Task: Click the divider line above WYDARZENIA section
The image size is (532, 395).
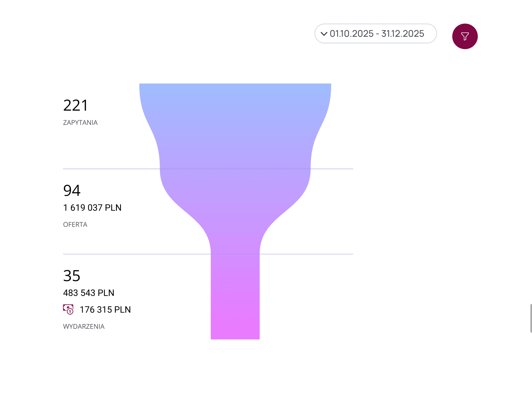Action: point(208,254)
